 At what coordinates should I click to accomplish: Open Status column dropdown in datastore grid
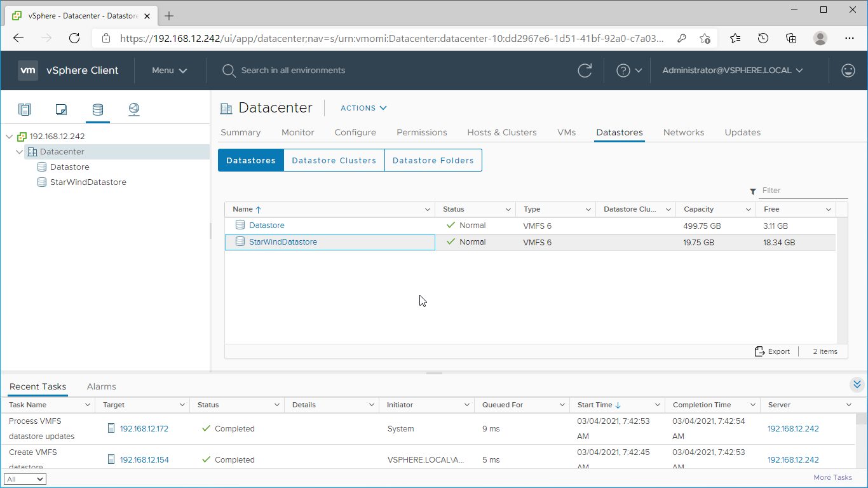pyautogui.click(x=508, y=210)
